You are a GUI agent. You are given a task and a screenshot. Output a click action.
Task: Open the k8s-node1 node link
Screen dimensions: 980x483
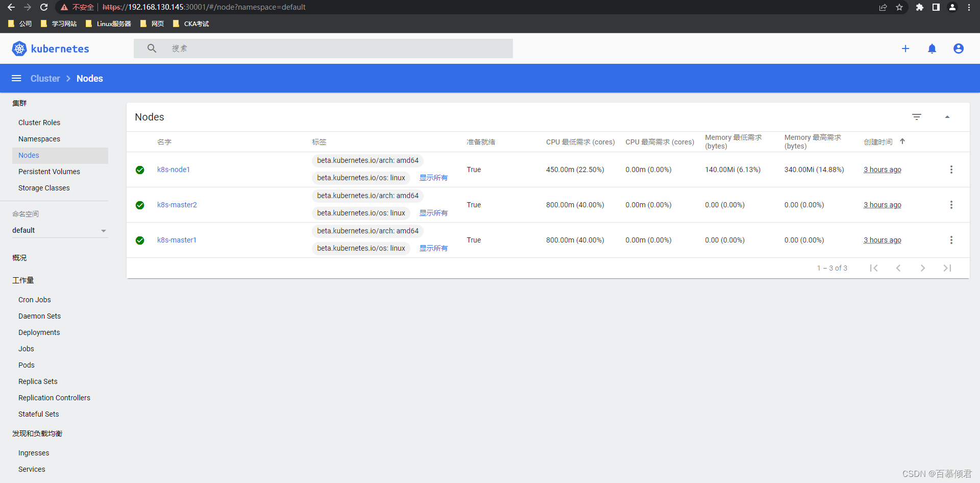[x=174, y=170]
